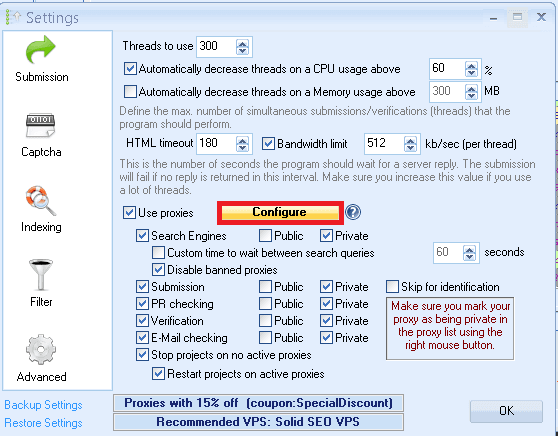Screen dimensions: 558x436
Task: Toggle Private proxies for Search Engines
Action: pos(326,236)
